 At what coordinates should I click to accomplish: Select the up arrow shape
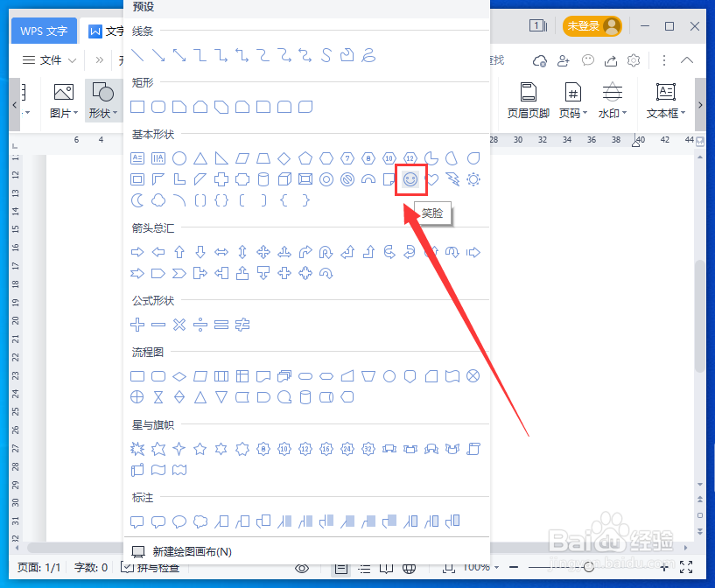point(179,252)
